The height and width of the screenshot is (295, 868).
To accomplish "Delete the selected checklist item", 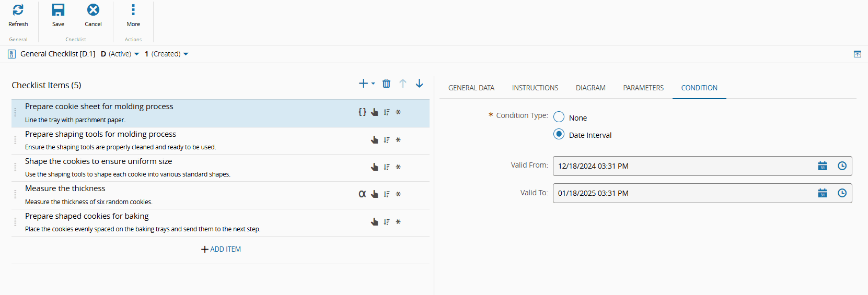I will 386,84.
